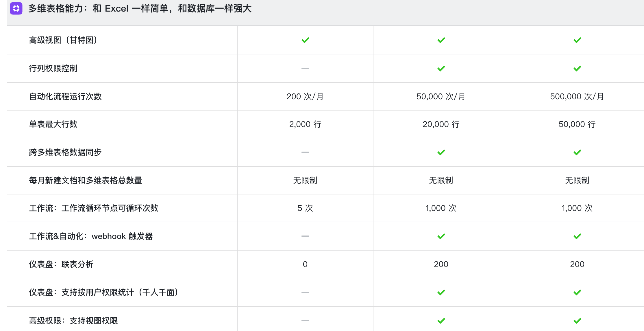Click the '仪表盘：联表分析' row label
The height and width of the screenshot is (331, 644).
pyautogui.click(x=61, y=264)
